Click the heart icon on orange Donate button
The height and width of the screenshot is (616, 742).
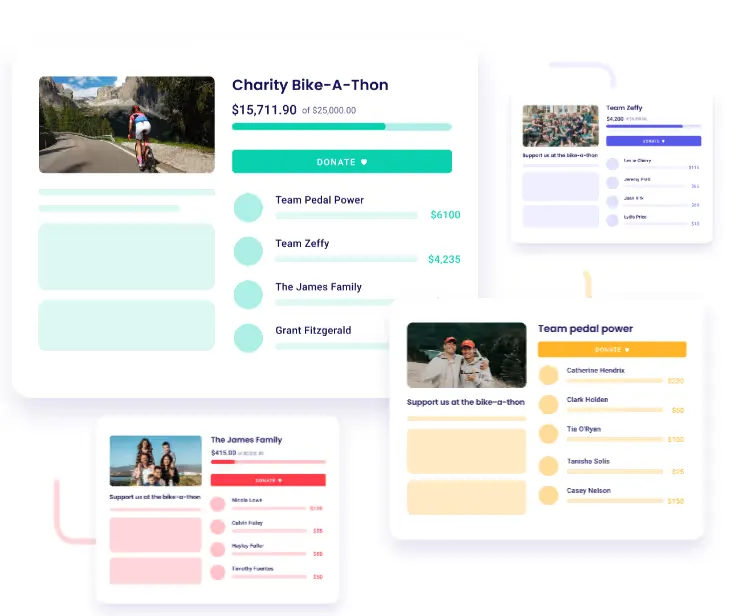tap(627, 350)
